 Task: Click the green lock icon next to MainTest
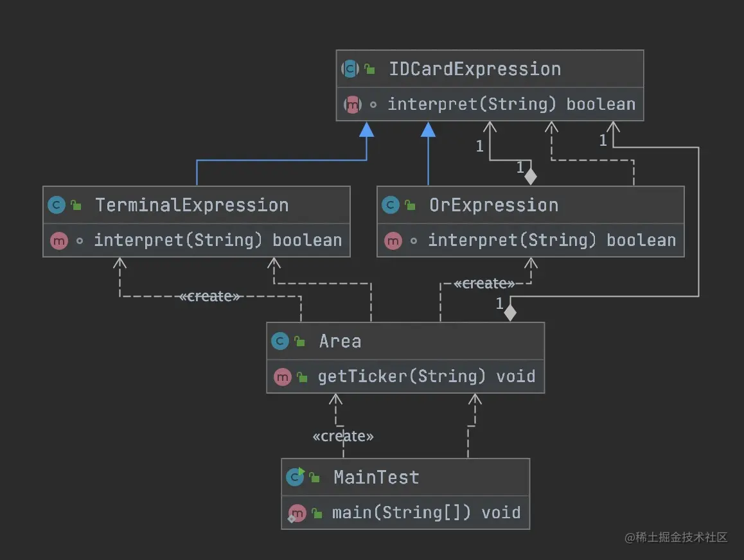click(x=315, y=478)
